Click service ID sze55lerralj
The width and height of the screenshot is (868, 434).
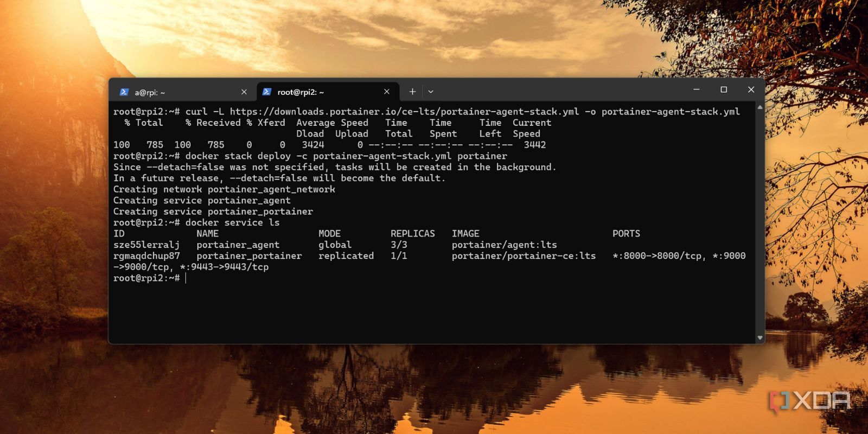point(146,245)
